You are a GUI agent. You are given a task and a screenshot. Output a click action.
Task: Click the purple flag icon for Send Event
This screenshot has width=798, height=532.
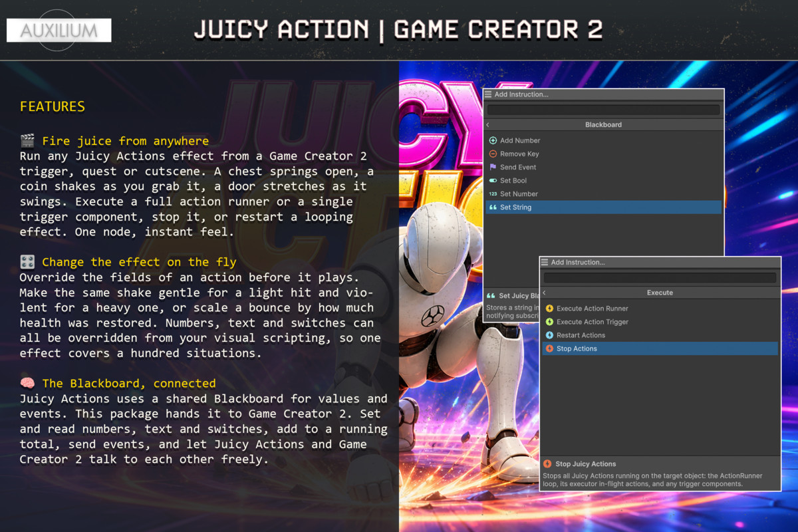click(x=493, y=167)
